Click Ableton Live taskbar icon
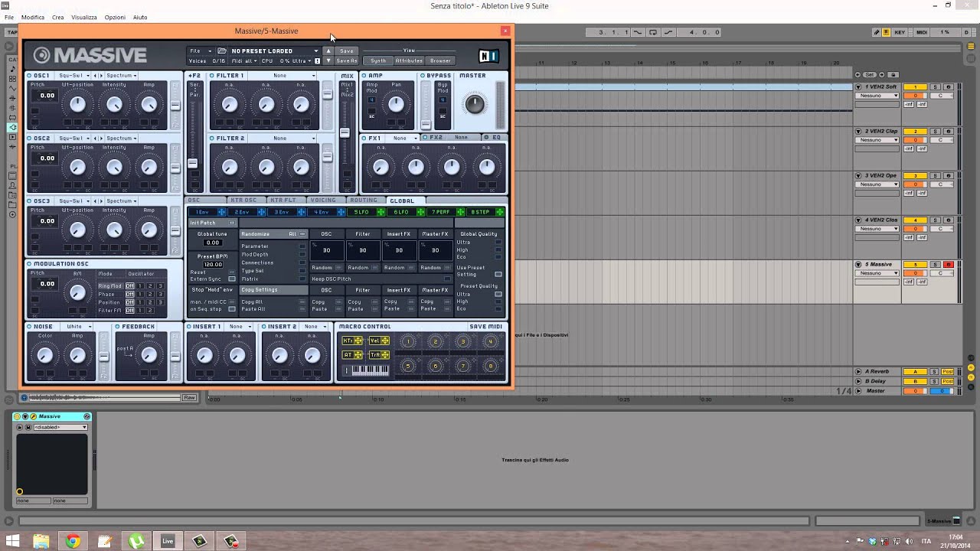Viewport: 980px width, 551px height. click(x=167, y=541)
